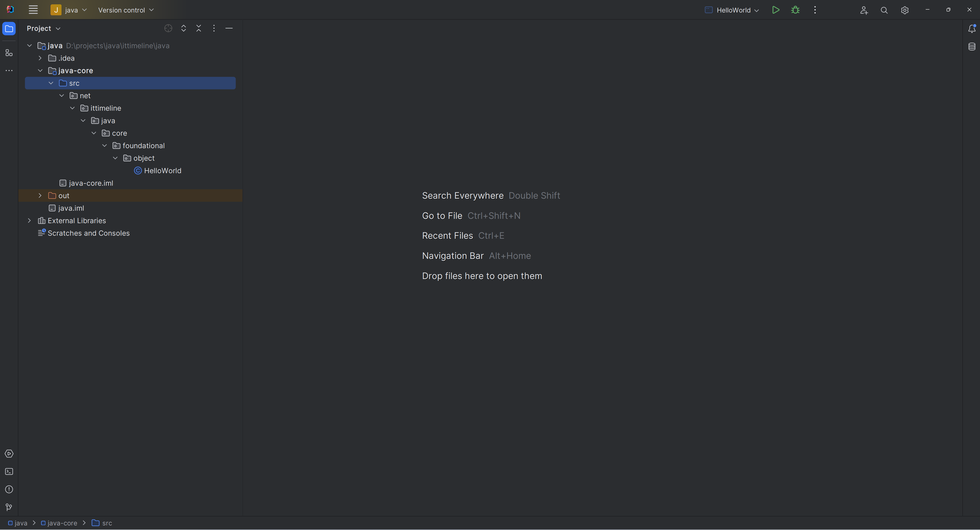The image size is (980, 530).
Task: Show more tool windows ellipsis
Action: click(9, 71)
